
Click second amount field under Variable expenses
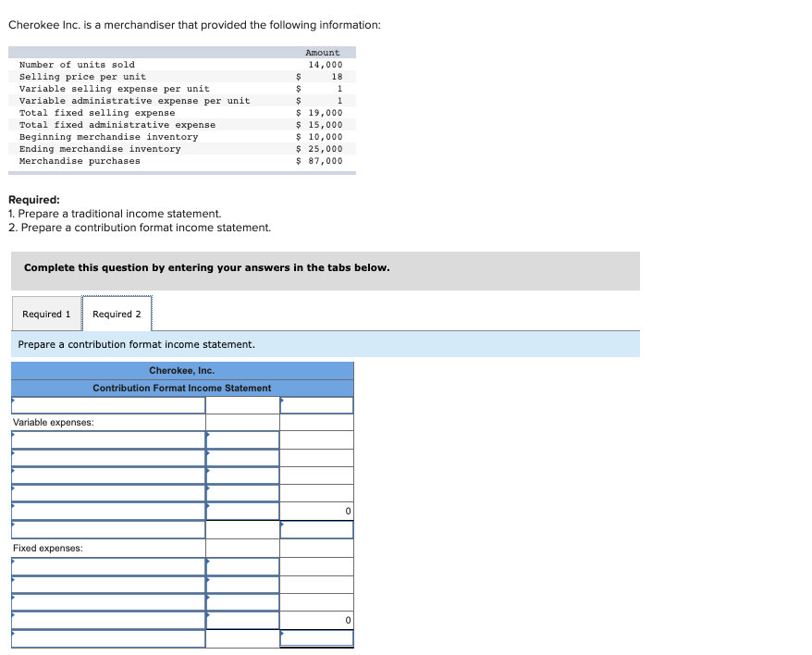click(242, 458)
